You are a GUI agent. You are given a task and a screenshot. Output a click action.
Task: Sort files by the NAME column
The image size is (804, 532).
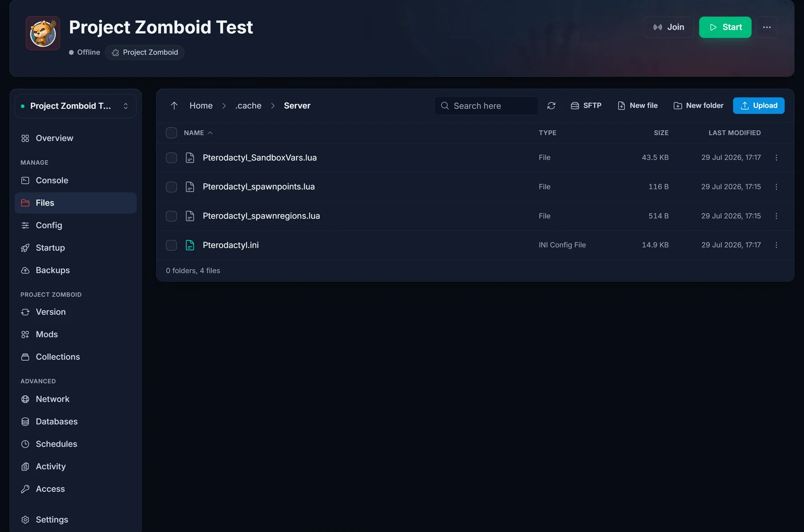[198, 133]
